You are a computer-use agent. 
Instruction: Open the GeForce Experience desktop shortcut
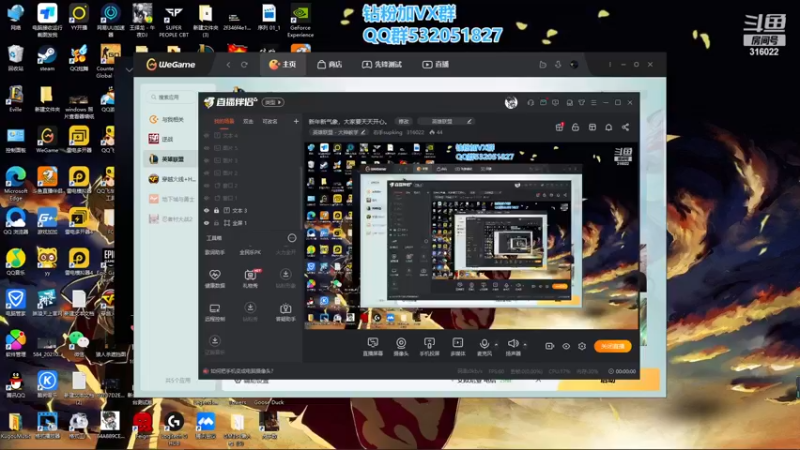tap(300, 20)
